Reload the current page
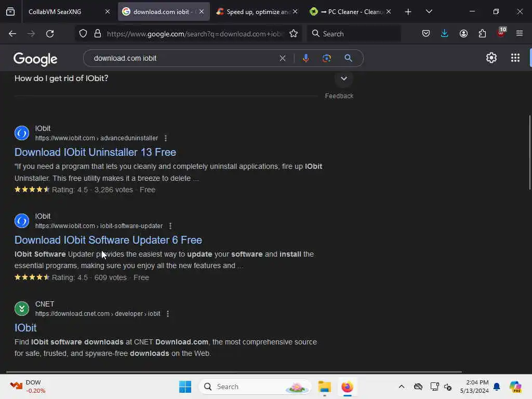The image size is (532, 399). coord(50,34)
